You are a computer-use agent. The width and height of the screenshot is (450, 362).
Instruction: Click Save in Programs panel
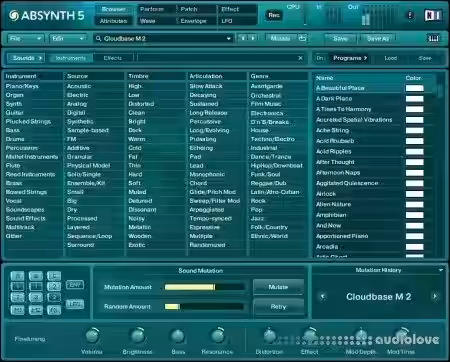[425, 58]
